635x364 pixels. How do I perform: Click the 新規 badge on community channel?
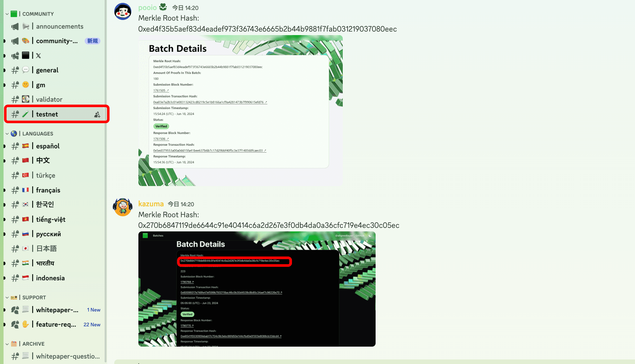point(92,41)
